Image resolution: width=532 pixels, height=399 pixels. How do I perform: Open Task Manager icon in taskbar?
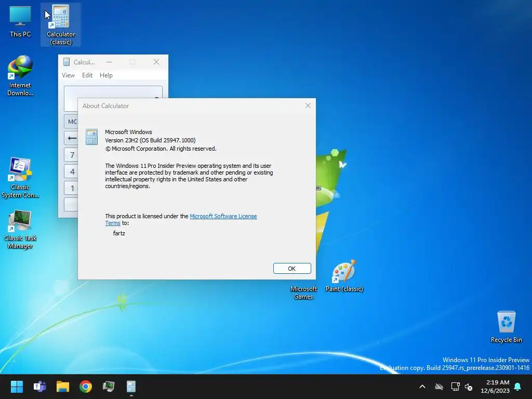109,387
